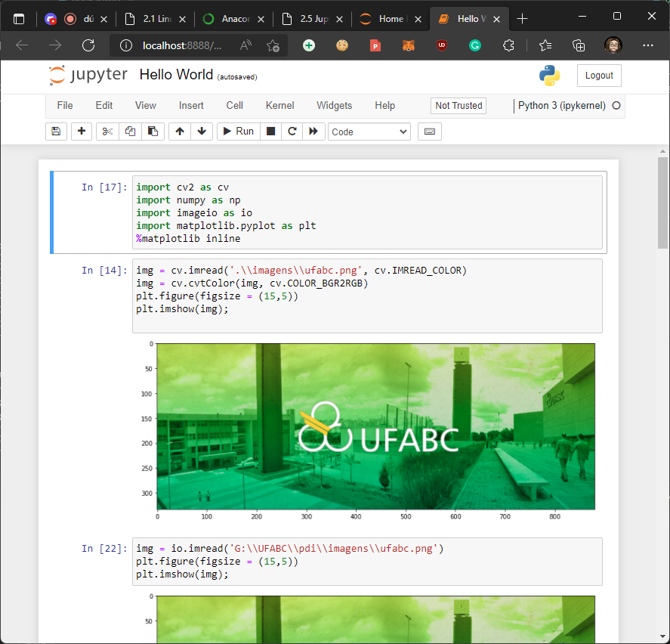670x644 pixels.
Task: Open the File menu
Action: pos(65,106)
